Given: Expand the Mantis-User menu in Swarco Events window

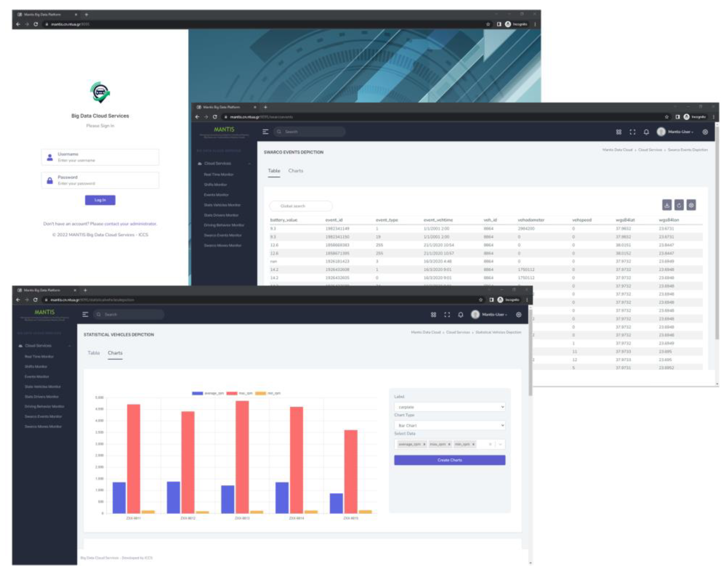Looking at the screenshot, I should click(x=680, y=132).
